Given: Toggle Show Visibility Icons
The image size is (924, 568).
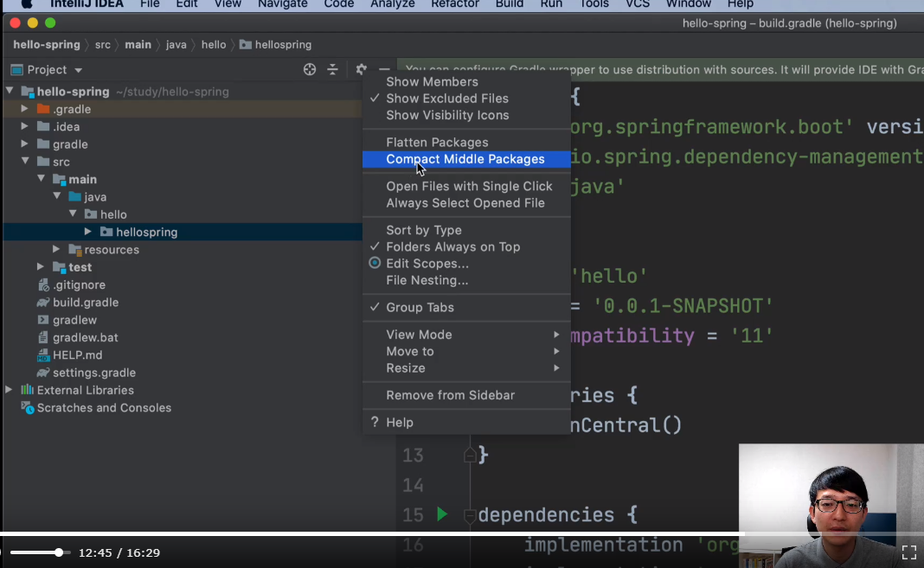Looking at the screenshot, I should 466,115.
